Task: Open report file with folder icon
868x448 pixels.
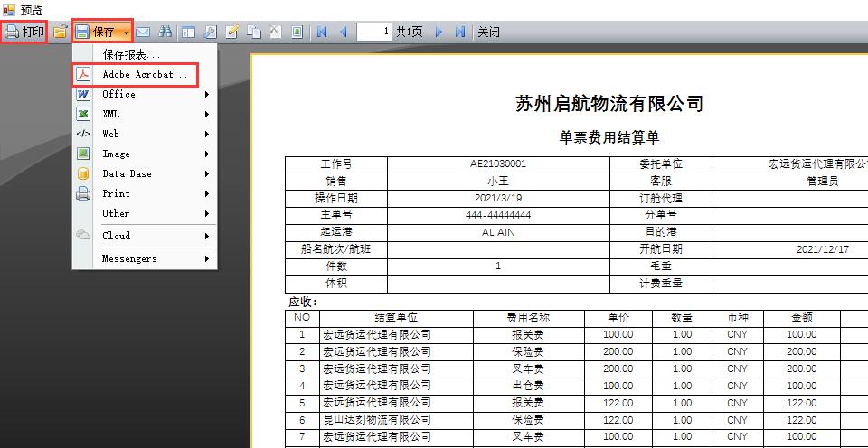Action: pyautogui.click(x=60, y=33)
